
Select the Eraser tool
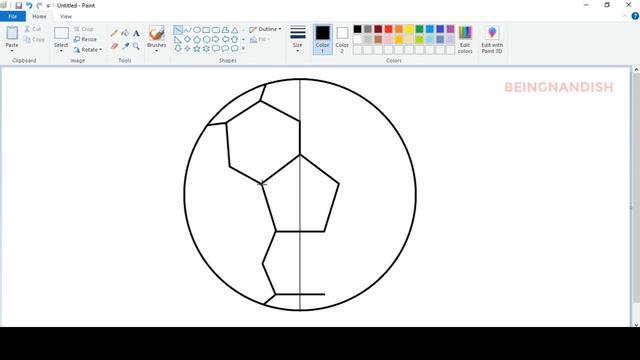[114, 46]
